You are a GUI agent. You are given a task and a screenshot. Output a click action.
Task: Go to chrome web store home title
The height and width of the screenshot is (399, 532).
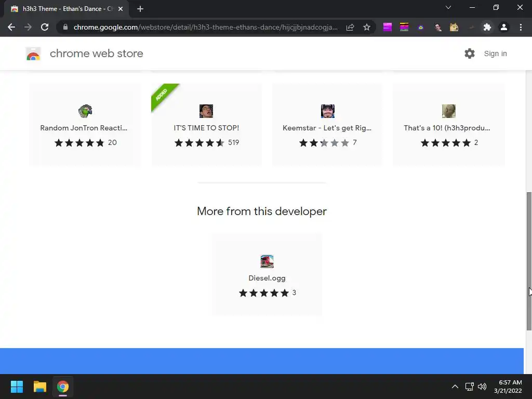(x=96, y=54)
